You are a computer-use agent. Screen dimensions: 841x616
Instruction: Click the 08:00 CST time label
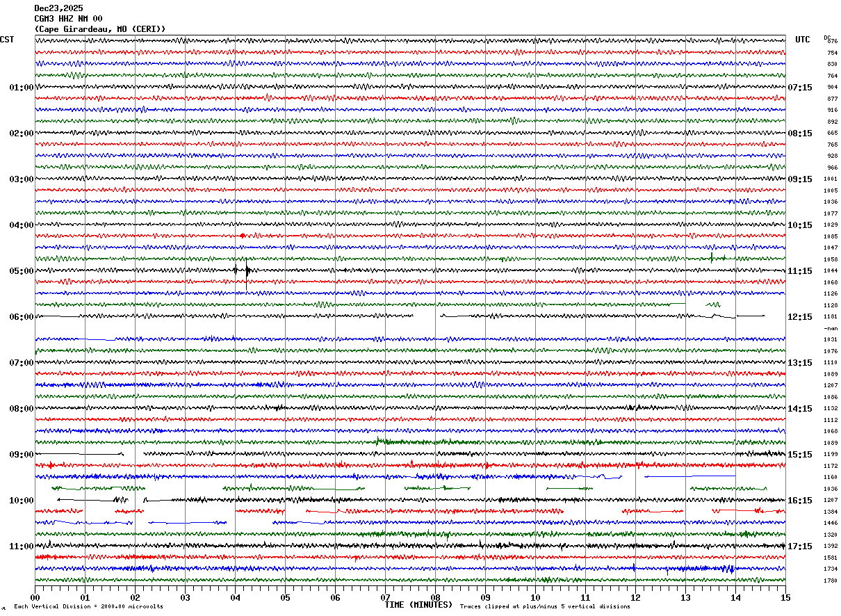coord(21,409)
